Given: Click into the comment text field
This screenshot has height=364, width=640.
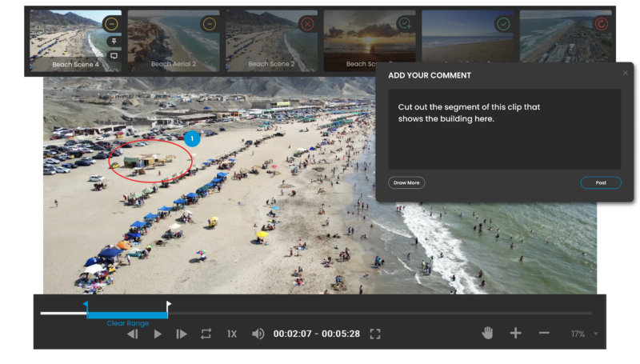Looking at the screenshot, I should pos(505,130).
